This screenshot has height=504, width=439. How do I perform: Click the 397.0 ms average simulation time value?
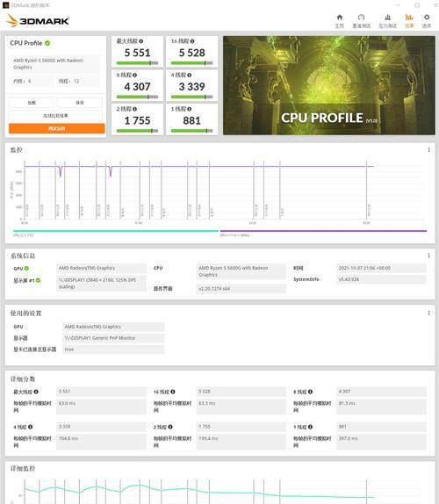click(381, 442)
